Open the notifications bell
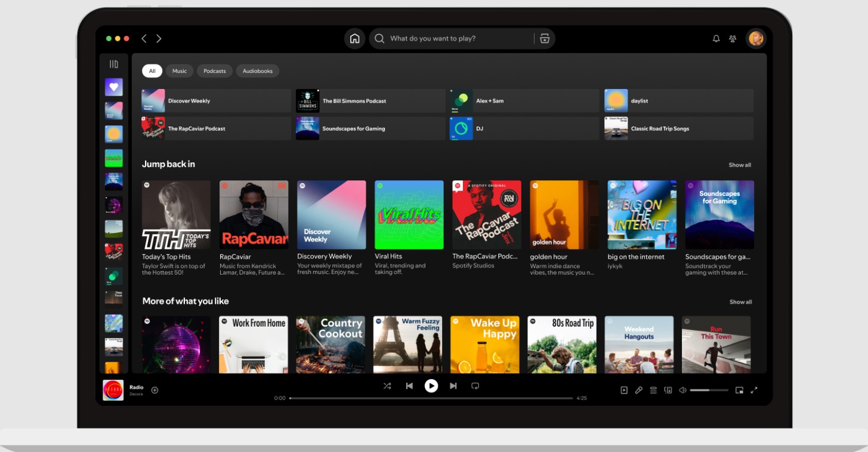The height and width of the screenshot is (452, 868). click(x=716, y=39)
